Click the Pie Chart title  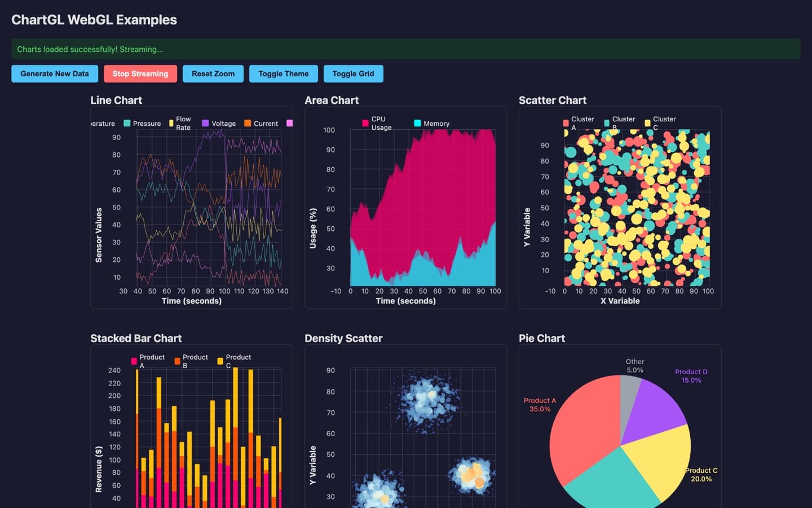(542, 339)
